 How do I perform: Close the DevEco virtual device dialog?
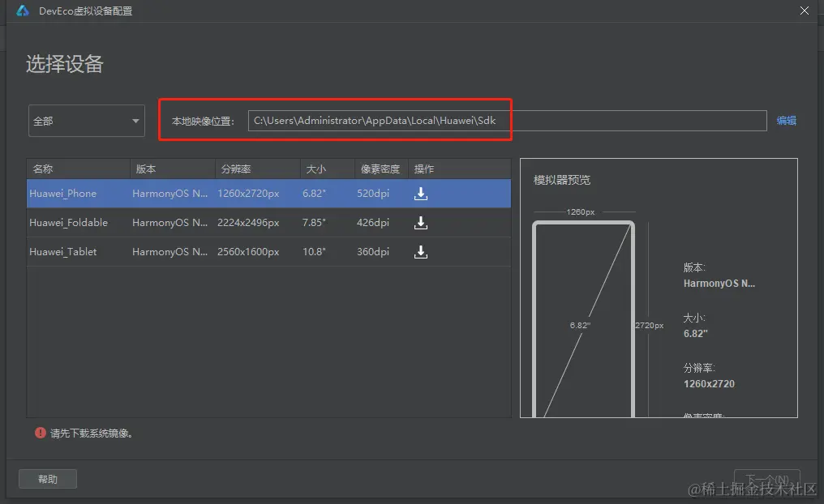pyautogui.click(x=804, y=11)
